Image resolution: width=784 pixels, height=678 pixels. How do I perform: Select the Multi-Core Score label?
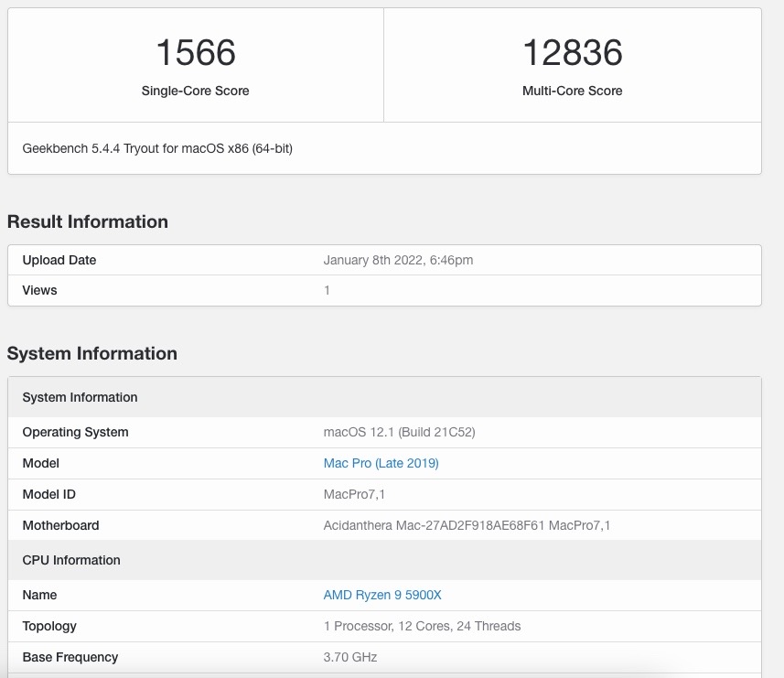coord(572,91)
